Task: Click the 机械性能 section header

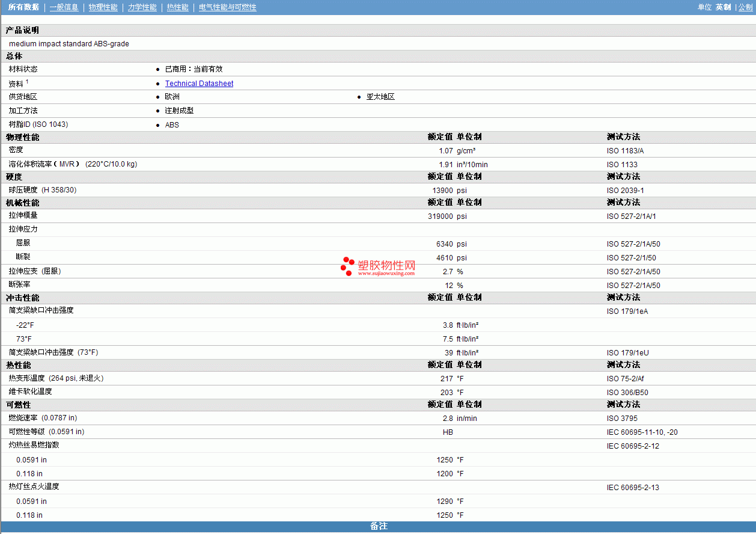Action: 22,203
